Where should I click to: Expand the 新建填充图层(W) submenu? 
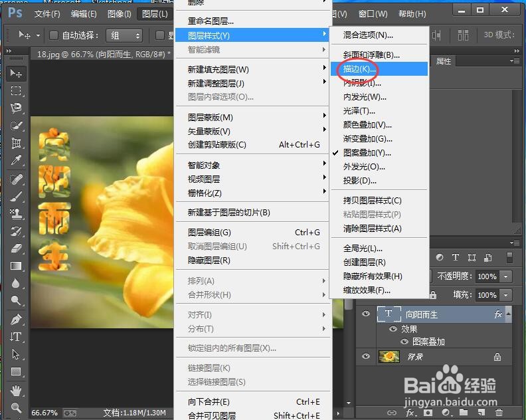click(252, 70)
